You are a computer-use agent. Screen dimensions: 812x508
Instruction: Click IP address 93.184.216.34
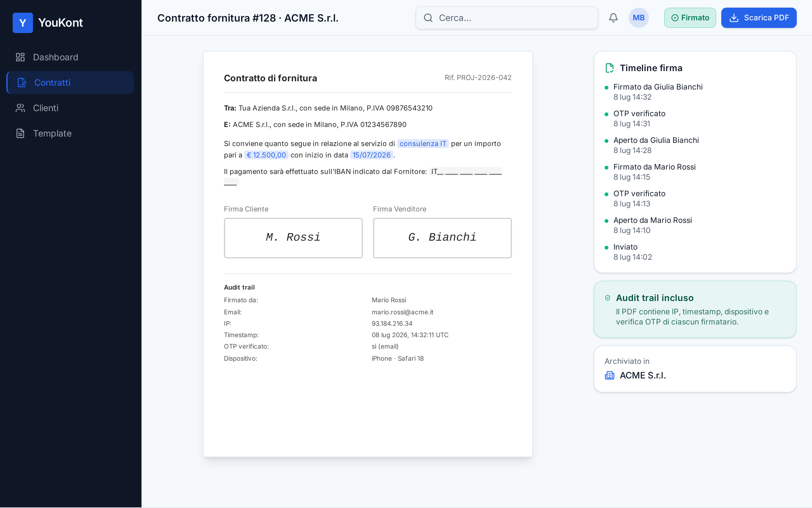392,324
